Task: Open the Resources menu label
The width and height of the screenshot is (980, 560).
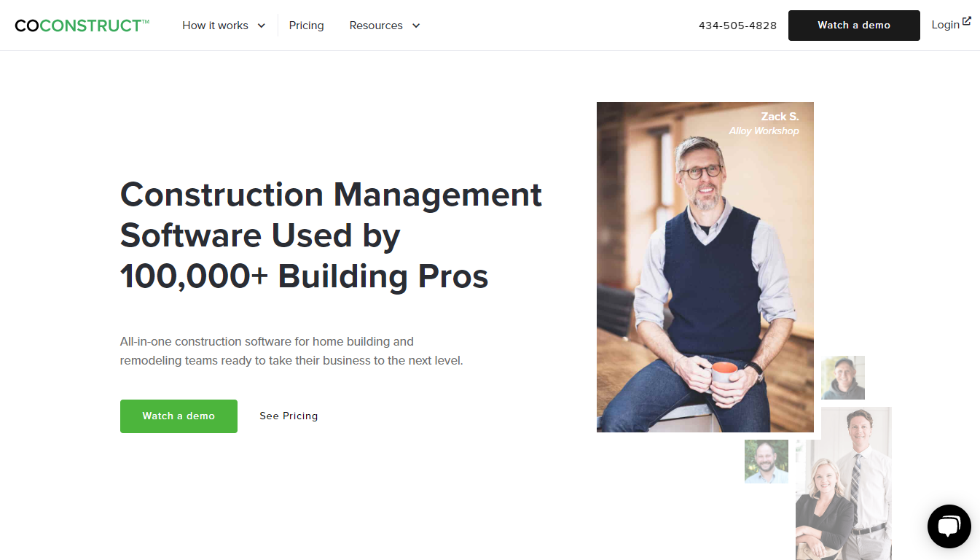Action: coord(376,26)
